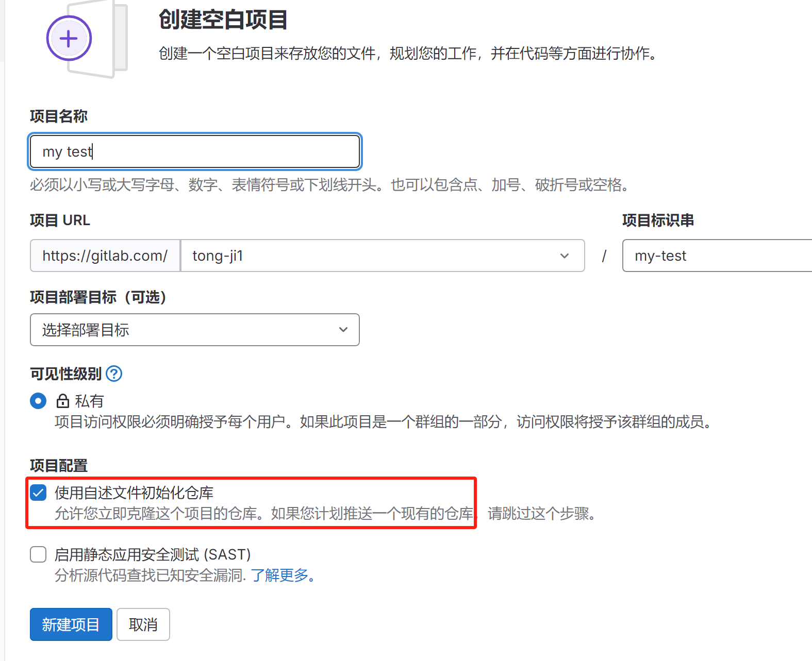Open the 选择部署目标 dropdown
812x661 pixels.
tap(195, 330)
